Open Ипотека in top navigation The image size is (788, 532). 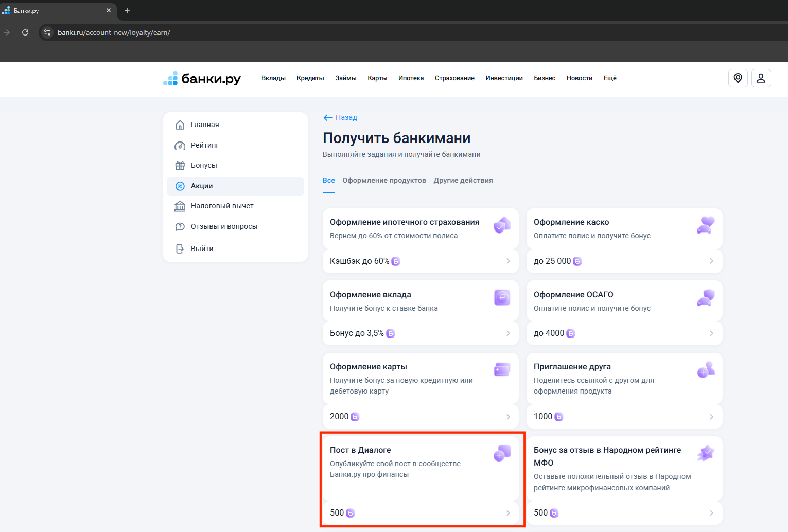[411, 78]
